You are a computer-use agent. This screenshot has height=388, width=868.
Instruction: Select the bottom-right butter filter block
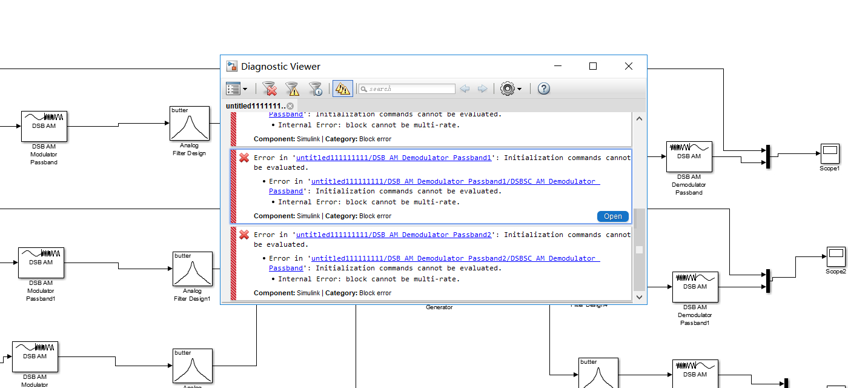point(598,373)
